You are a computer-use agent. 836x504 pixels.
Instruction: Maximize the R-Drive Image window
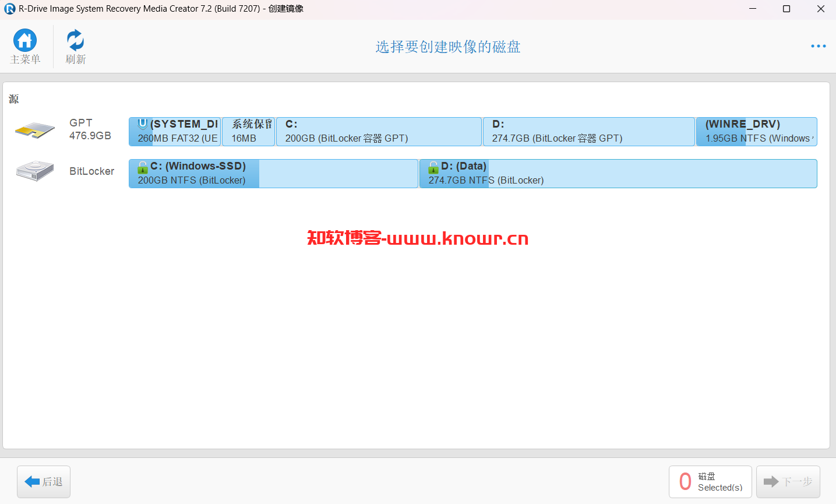(x=786, y=9)
